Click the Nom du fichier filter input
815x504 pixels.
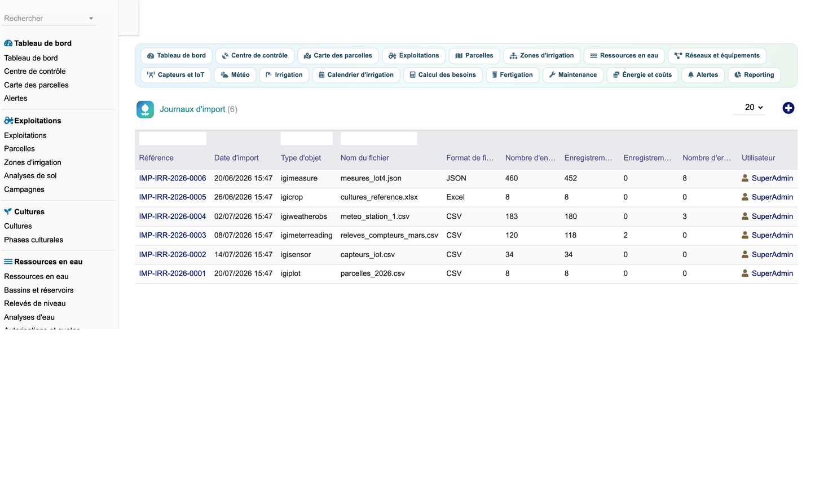pyautogui.click(x=379, y=139)
